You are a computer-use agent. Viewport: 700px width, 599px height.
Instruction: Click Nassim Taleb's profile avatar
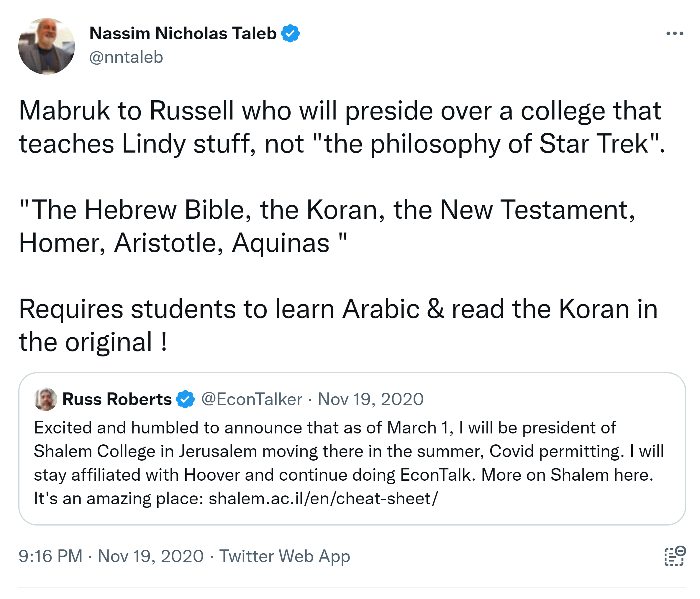pos(46,46)
